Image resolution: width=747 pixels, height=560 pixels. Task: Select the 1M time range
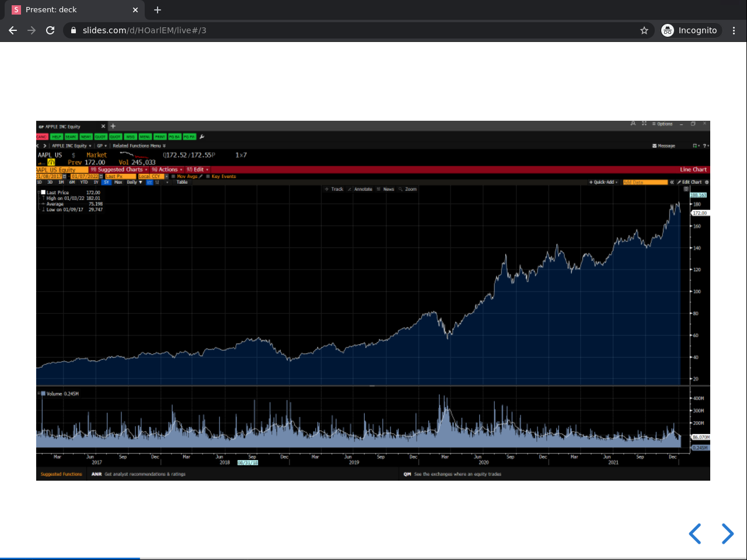pyautogui.click(x=61, y=183)
